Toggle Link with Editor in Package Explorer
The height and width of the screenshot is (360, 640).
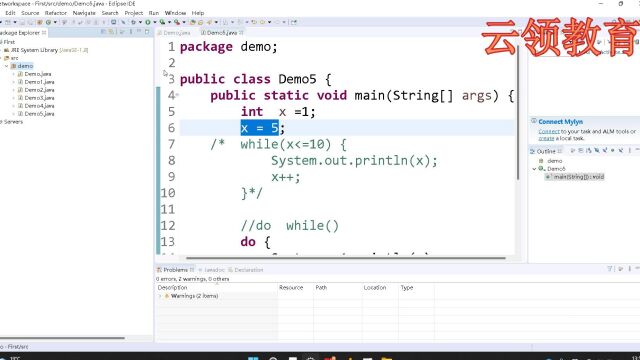point(111,32)
